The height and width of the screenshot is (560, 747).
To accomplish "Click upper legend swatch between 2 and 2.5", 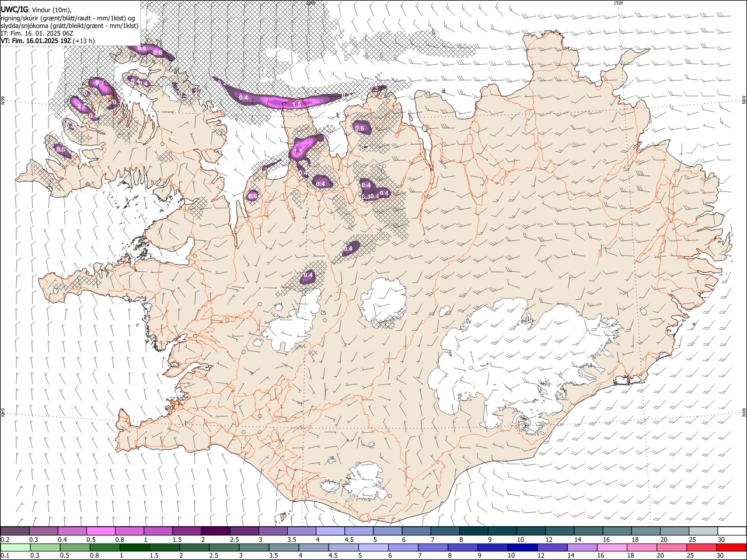I will (215, 531).
